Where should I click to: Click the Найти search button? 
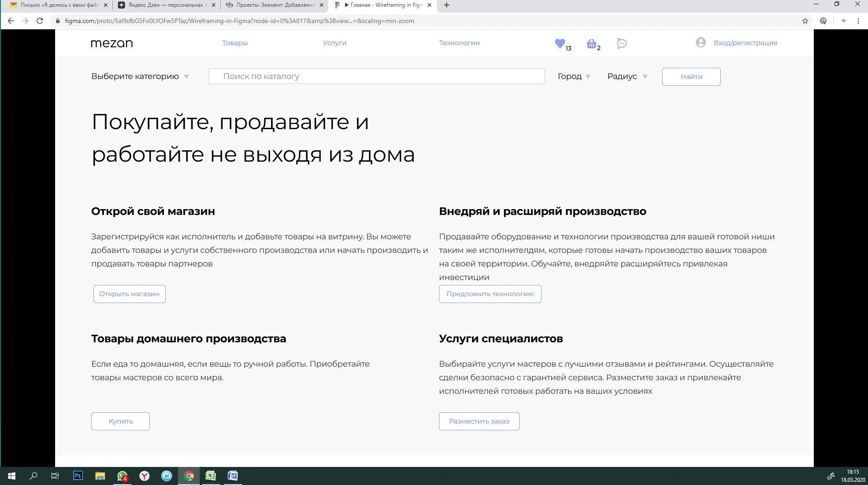point(691,77)
